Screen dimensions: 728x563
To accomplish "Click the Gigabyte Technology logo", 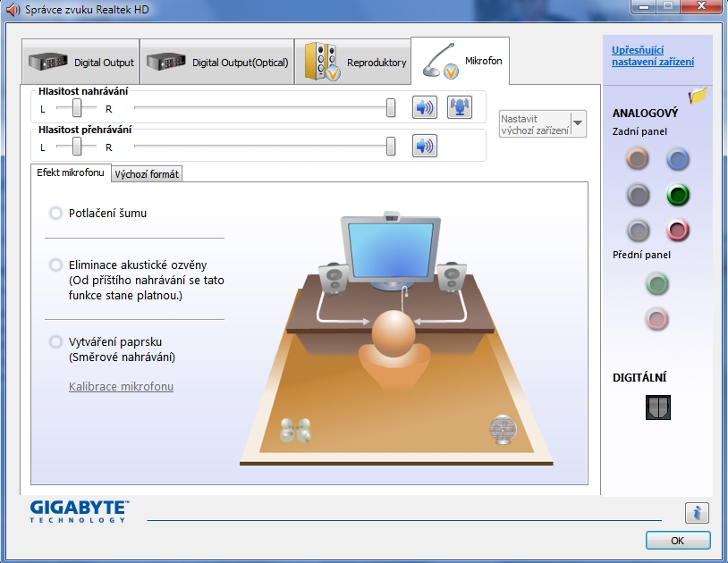I will [x=80, y=511].
